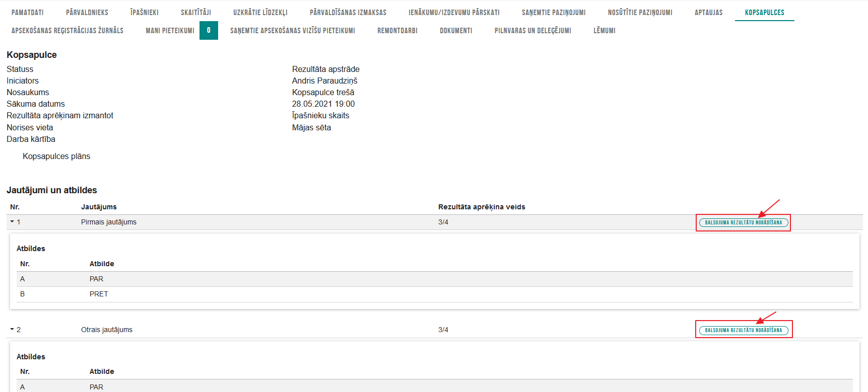The width and height of the screenshot is (868, 392).
Task: Click the title Kopsapulce trešā
Action: click(x=323, y=92)
